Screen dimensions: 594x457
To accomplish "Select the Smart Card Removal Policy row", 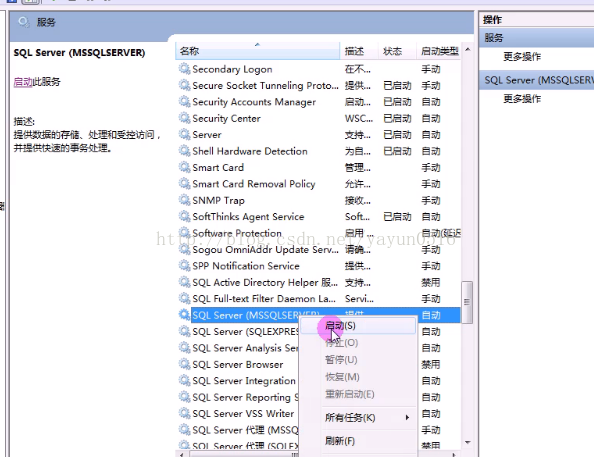I will pyautogui.click(x=318, y=184).
